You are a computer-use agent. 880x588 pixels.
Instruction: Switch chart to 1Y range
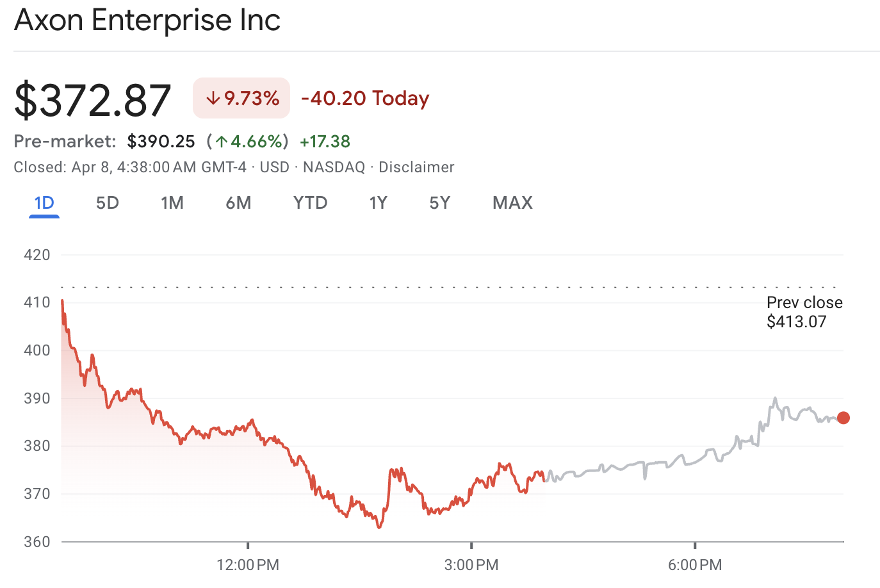pos(378,203)
